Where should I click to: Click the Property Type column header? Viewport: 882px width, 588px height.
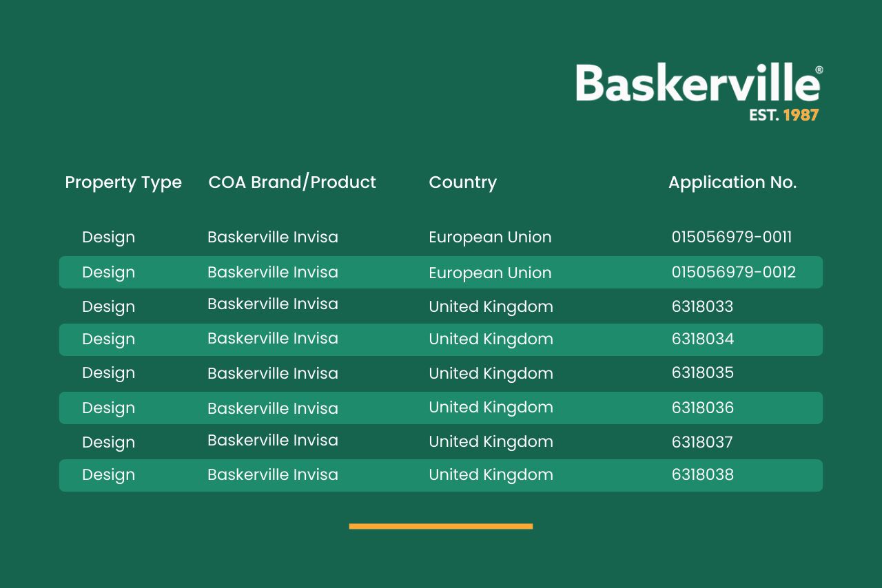pyautogui.click(x=123, y=182)
